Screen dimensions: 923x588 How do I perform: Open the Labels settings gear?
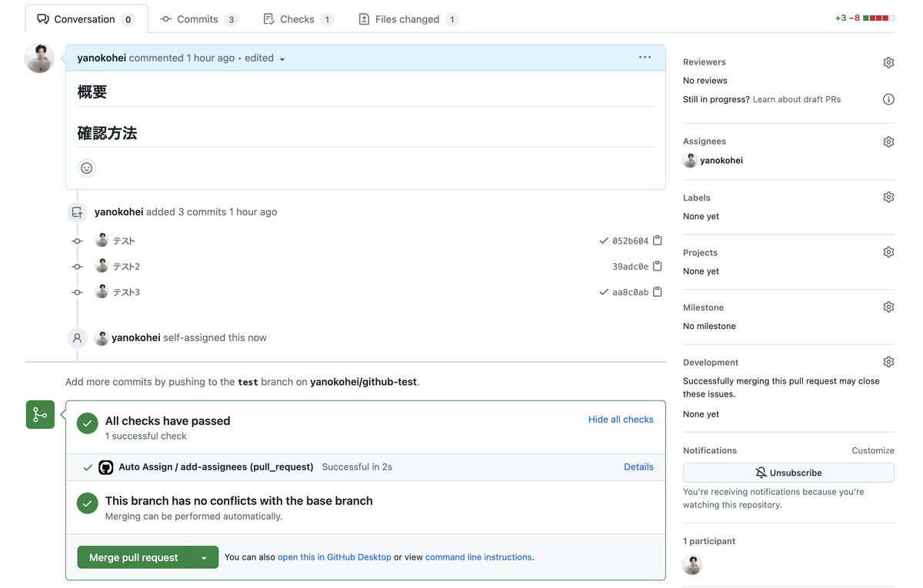click(x=888, y=197)
